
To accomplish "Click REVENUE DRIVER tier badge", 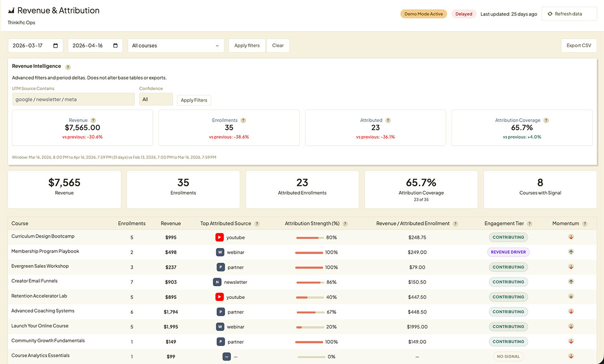I will (x=508, y=252).
